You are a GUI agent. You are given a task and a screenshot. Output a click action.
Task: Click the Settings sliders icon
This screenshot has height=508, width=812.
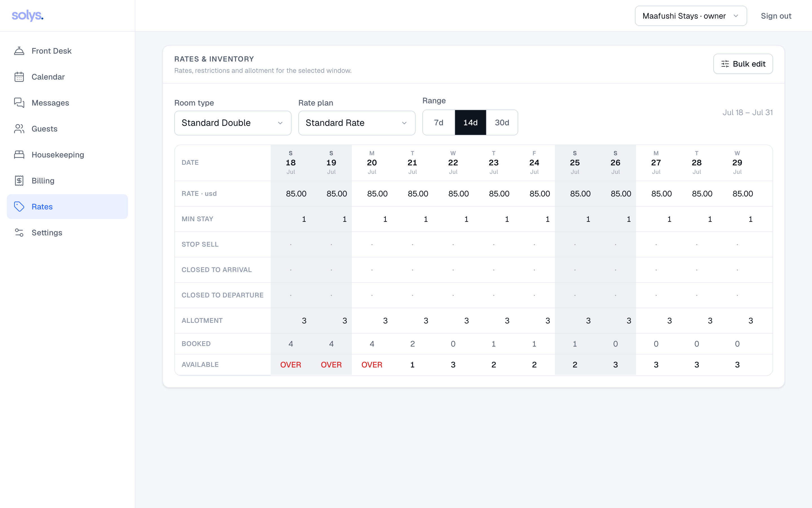pos(19,233)
